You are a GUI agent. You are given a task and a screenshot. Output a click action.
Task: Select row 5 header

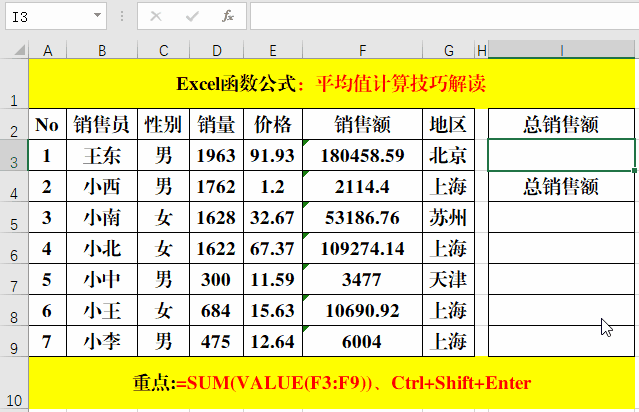pos(14,217)
